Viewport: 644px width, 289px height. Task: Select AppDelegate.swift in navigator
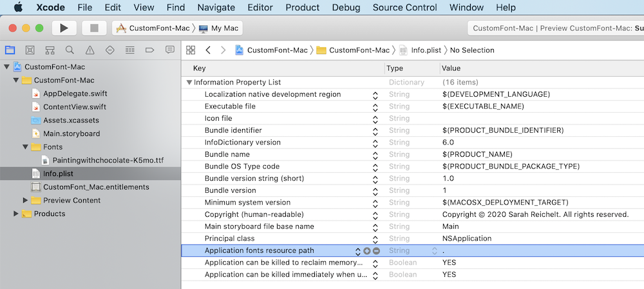(75, 94)
